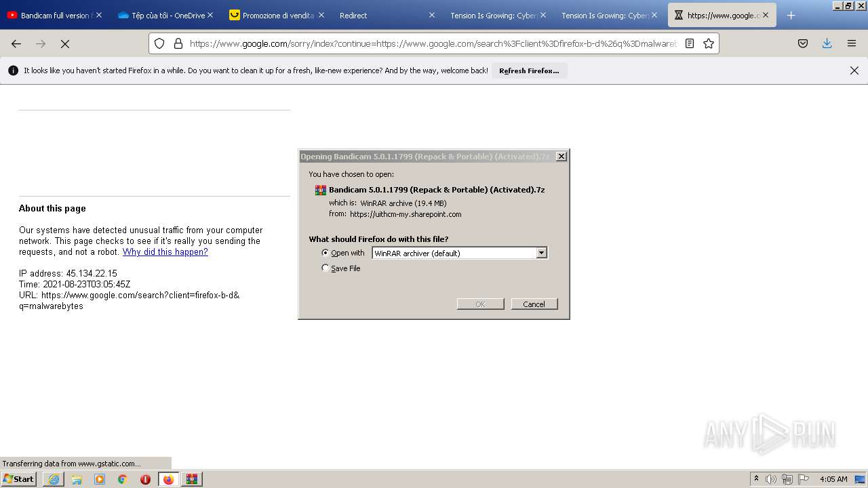
Task: Open Firefox hamburger menu
Action: pyautogui.click(x=852, y=43)
